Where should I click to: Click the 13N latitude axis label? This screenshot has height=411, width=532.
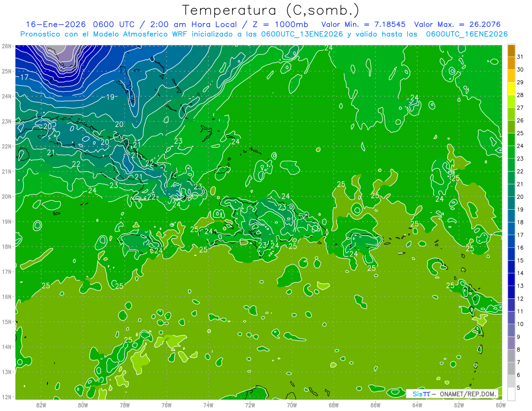click(x=6, y=372)
